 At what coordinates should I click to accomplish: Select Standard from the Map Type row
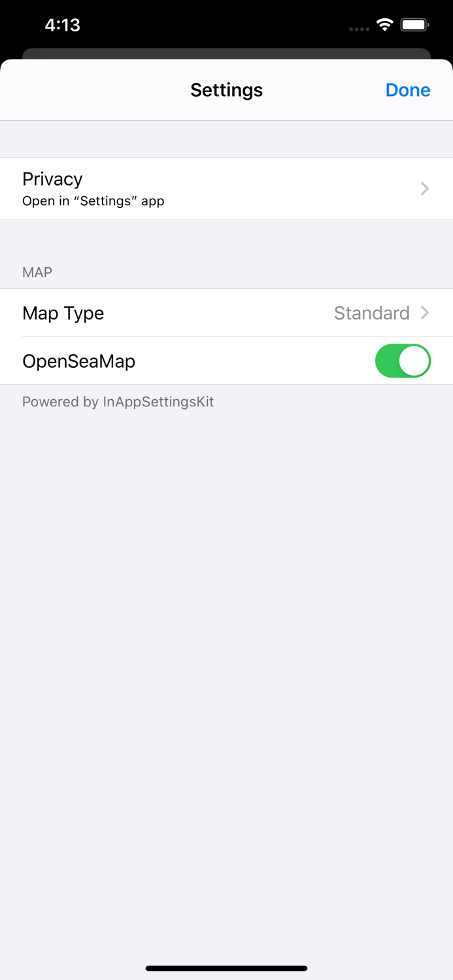[x=371, y=312]
